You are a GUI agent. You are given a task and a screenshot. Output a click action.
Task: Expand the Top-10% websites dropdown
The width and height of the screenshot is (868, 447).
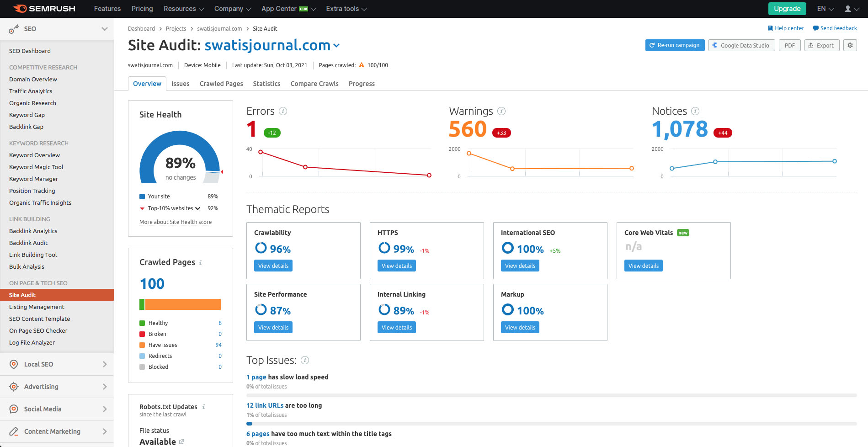click(198, 208)
